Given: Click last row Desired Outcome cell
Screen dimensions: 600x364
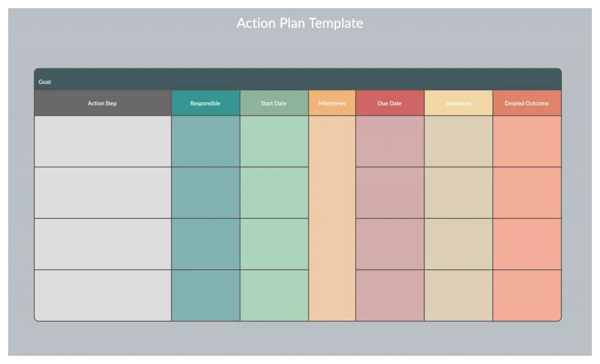Looking at the screenshot, I should click(x=527, y=296).
